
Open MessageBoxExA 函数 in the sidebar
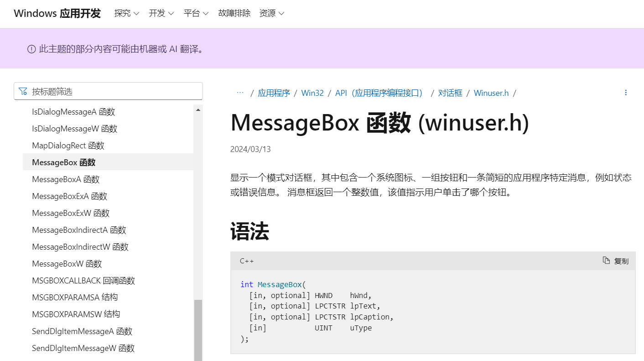69,196
